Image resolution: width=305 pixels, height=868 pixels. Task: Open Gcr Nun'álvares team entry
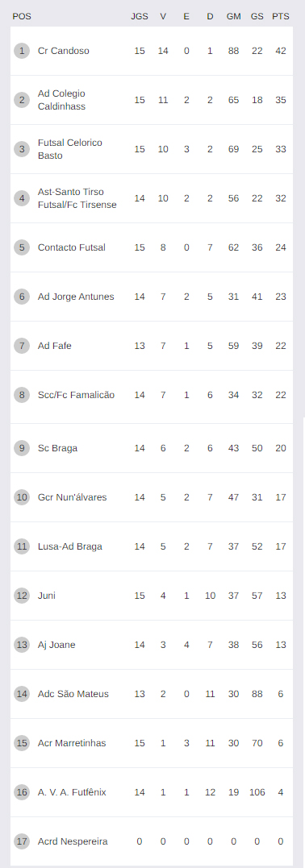pyautogui.click(x=72, y=497)
